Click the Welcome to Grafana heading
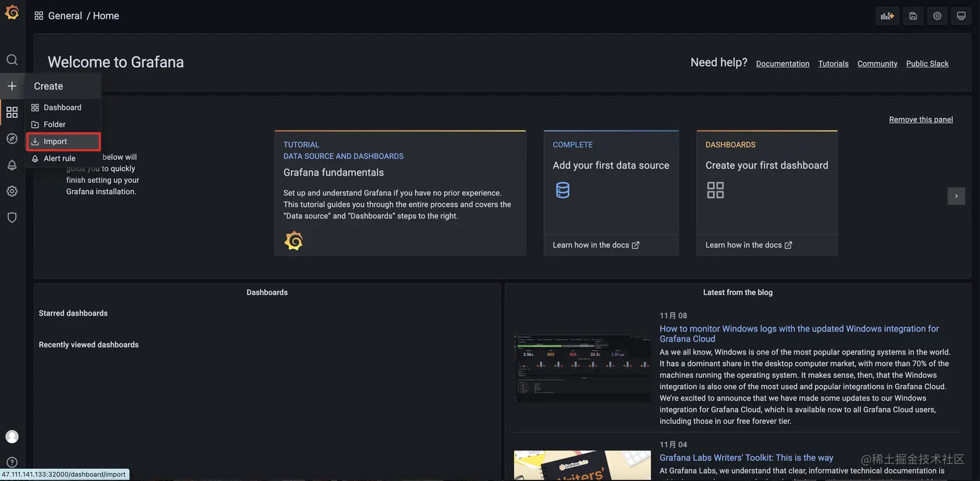Image resolution: width=980 pixels, height=481 pixels. tap(115, 62)
